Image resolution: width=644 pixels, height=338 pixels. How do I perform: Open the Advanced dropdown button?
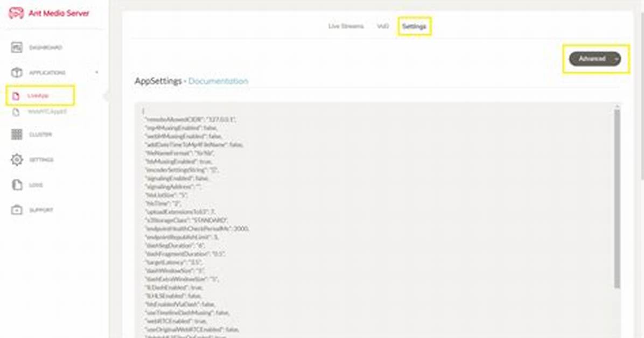point(594,59)
